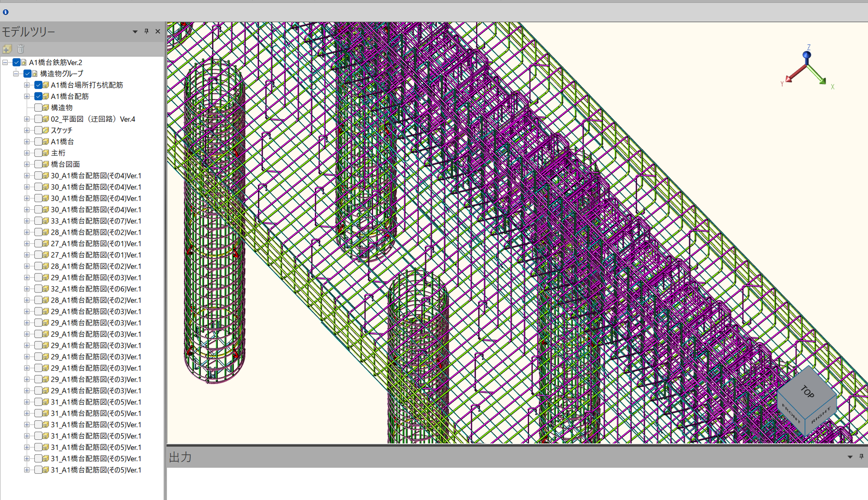Click the blue Z axis ball on triad
The height and width of the screenshot is (500, 868).
click(x=807, y=55)
